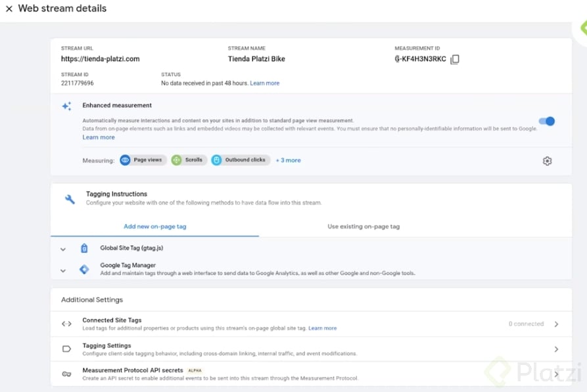Viewport: 587px width, 392px height.
Task: Open Connected Site Tags via right chevron
Action: click(556, 324)
